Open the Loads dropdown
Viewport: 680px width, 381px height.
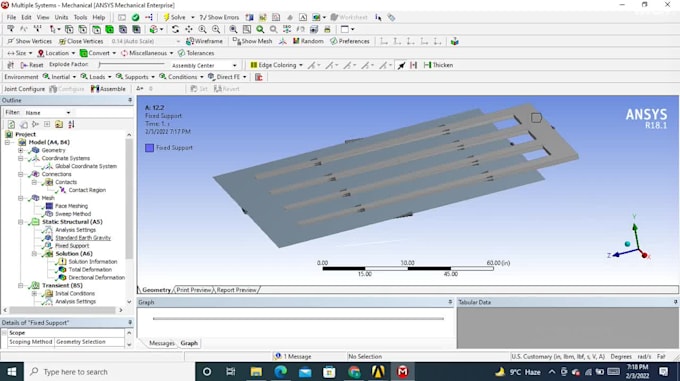96,77
